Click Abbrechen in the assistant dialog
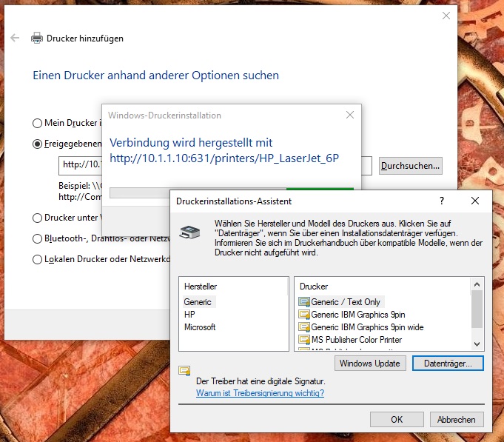 (x=457, y=420)
